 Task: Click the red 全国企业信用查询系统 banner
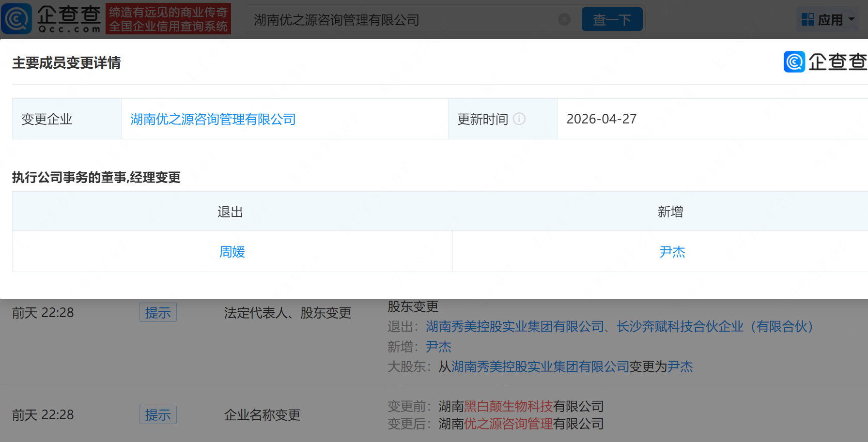click(168, 19)
